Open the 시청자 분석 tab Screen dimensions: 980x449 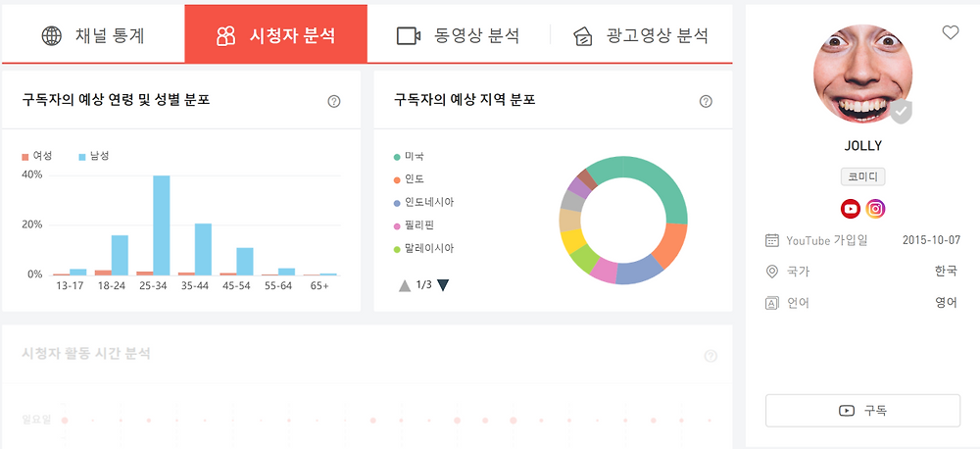click(275, 36)
